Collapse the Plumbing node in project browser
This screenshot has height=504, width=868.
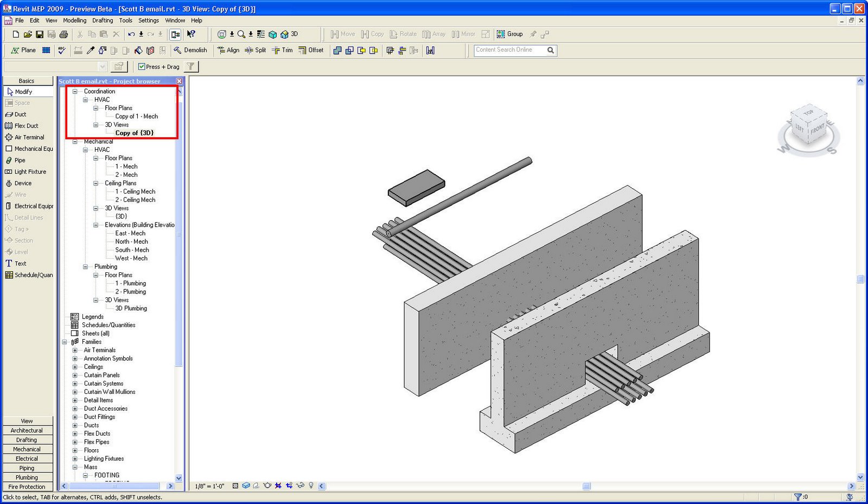click(85, 267)
